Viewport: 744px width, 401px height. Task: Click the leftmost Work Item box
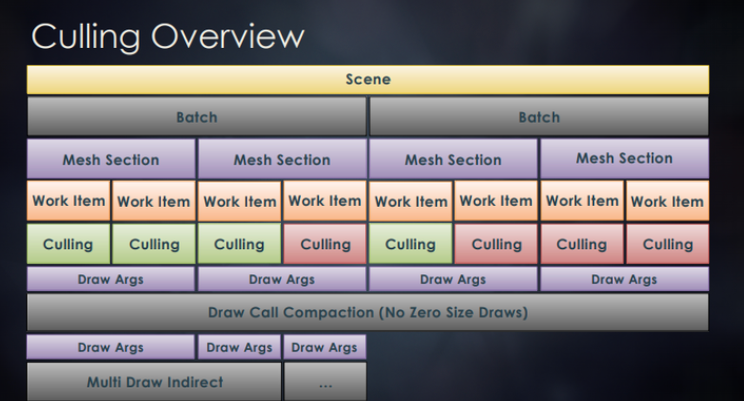click(x=68, y=201)
